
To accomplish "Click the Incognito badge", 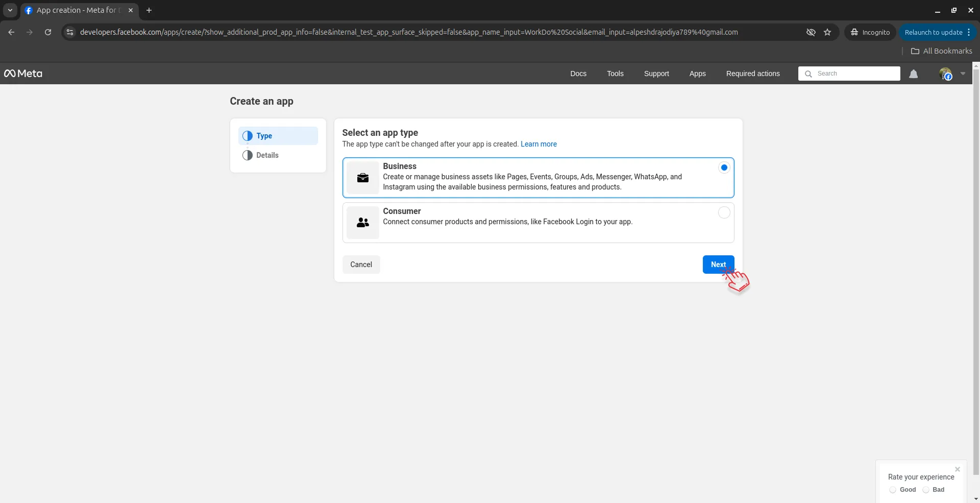I will tap(870, 32).
